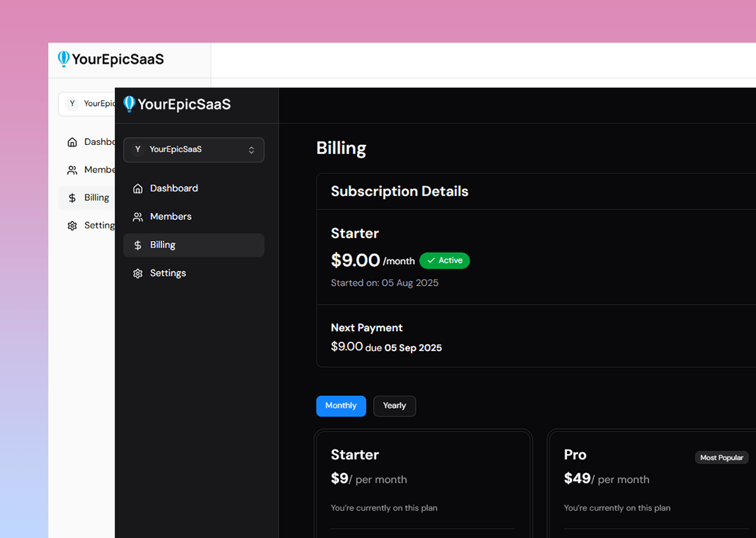Click the hot air balloon logo icon
This screenshot has height=538, width=756.
coord(129,104)
